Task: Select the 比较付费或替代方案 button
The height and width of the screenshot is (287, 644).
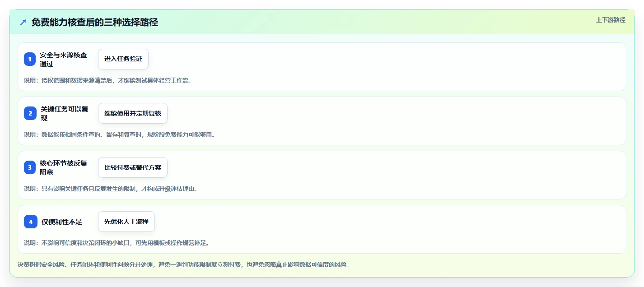Action: [x=133, y=167]
